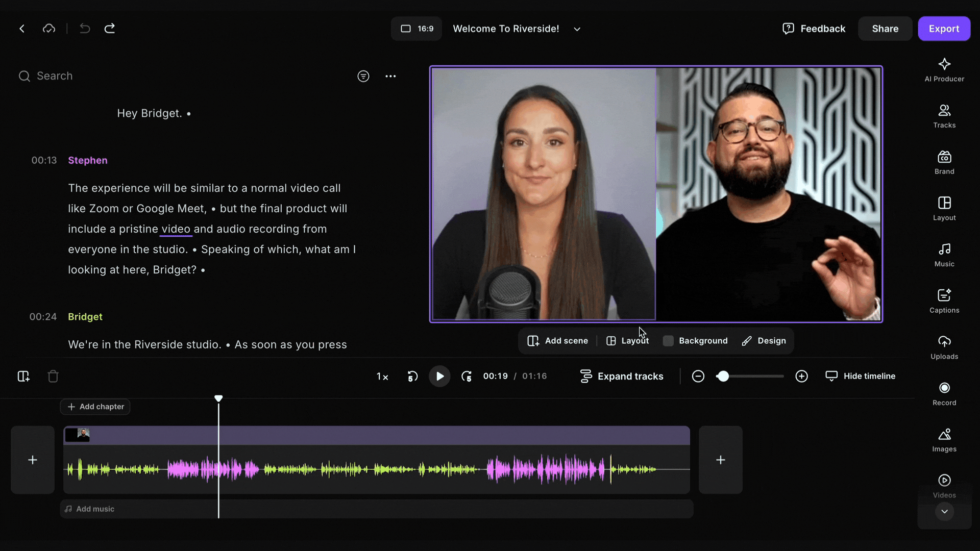Image resolution: width=980 pixels, height=551 pixels.
Task: Open the Captions sidebar tool
Action: pos(944,300)
